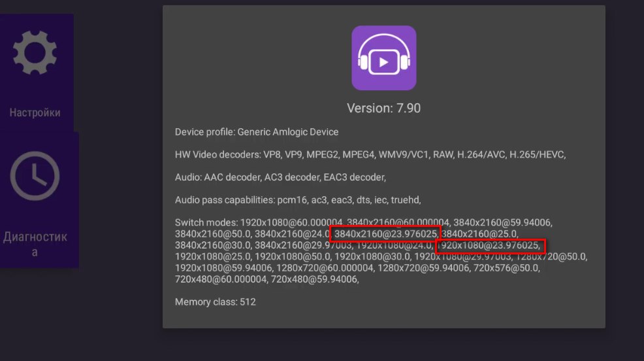The width and height of the screenshot is (644, 361).
Task: Click the 720x480@59.94006 switch mode
Action: (x=314, y=280)
